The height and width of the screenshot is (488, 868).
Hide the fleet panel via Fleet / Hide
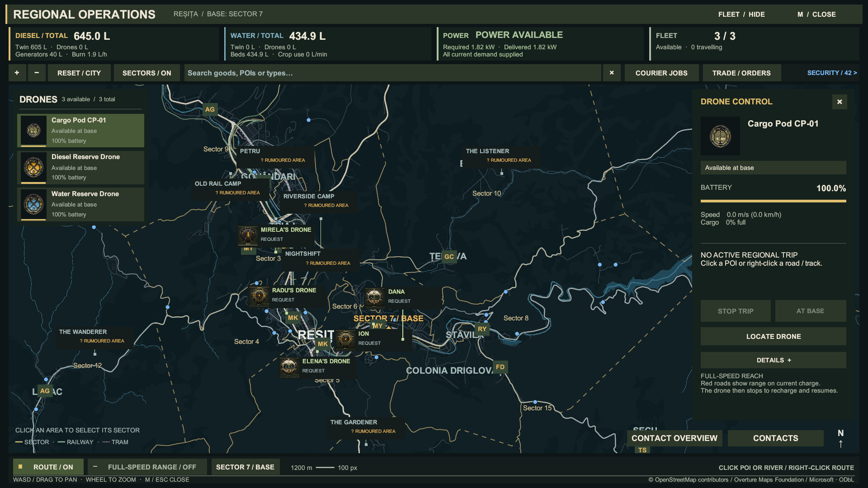[x=741, y=14]
